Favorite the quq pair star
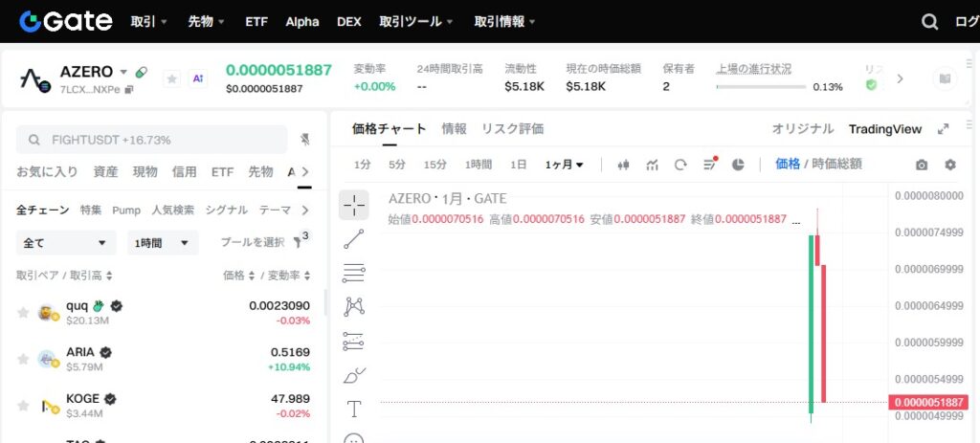The image size is (980, 443). point(23,313)
